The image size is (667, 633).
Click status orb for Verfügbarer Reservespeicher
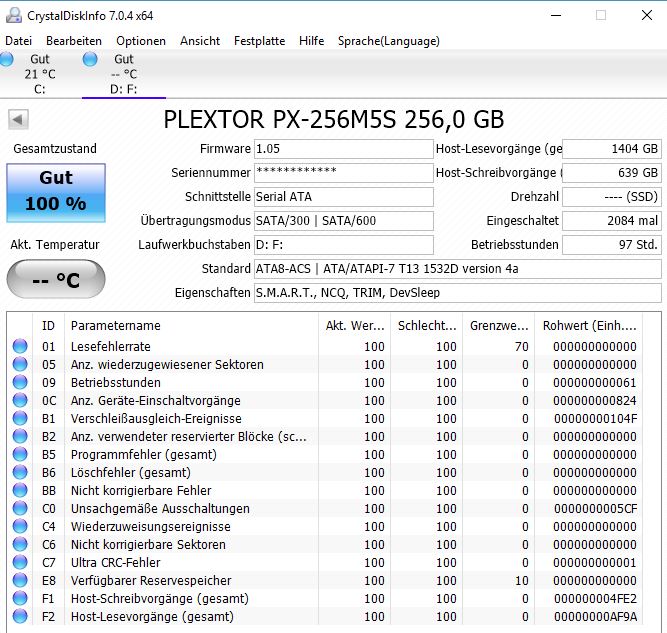coord(20,580)
